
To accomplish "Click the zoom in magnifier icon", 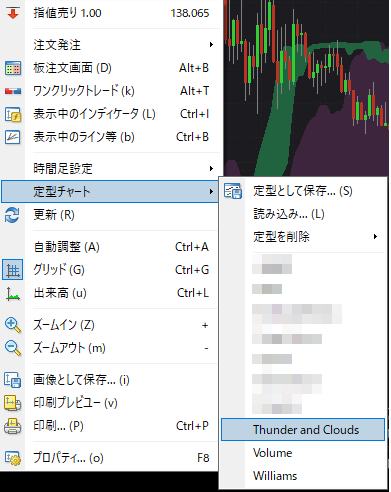I will click(x=13, y=325).
